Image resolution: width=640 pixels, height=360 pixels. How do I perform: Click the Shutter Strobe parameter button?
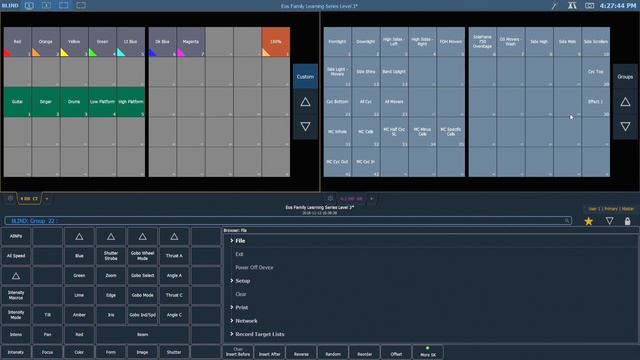[111, 256]
